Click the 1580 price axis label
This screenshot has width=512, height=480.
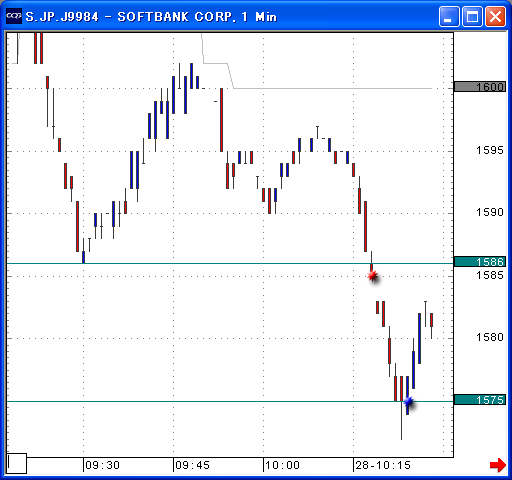[490, 337]
